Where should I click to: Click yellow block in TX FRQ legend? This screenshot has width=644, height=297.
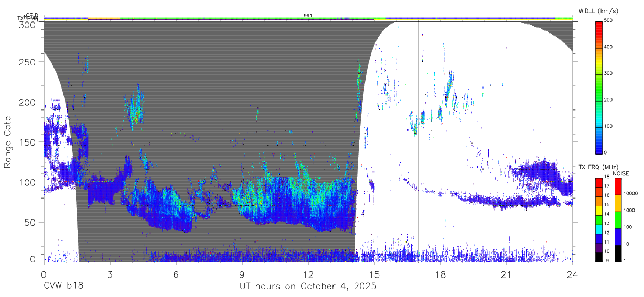click(x=598, y=210)
